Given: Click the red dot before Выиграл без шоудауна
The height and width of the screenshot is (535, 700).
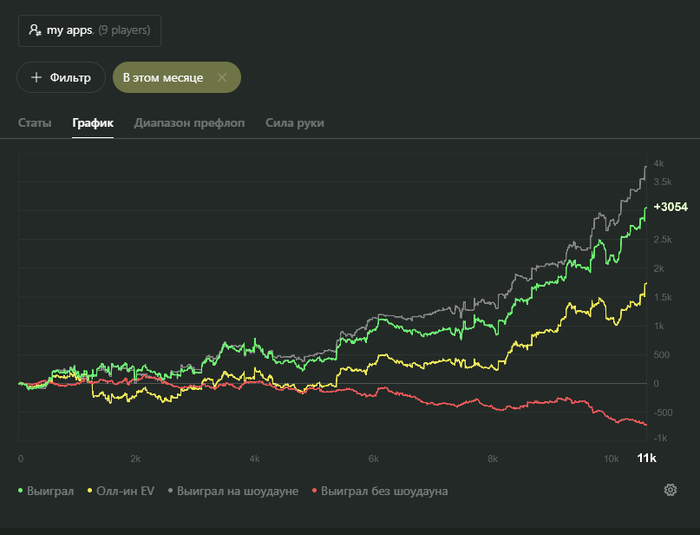Looking at the screenshot, I should (x=315, y=491).
